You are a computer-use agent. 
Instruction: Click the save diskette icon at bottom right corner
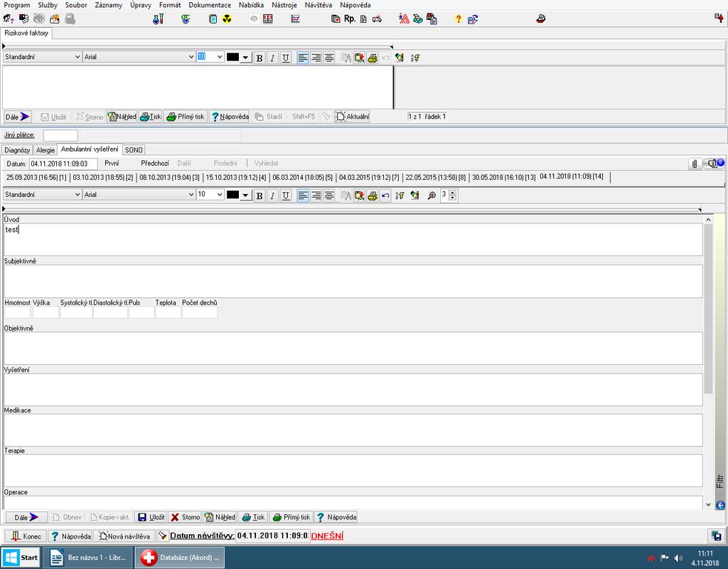pos(717,536)
